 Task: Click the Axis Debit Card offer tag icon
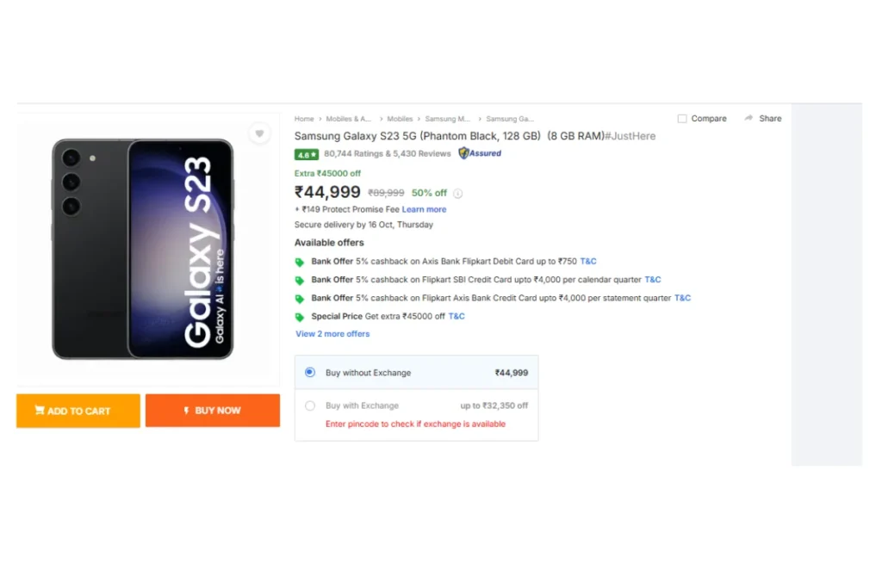tap(300, 262)
